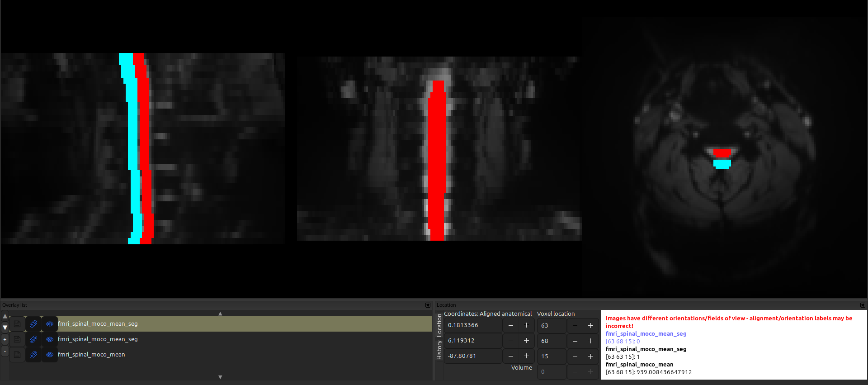
Task: Click the 0.1813366 X coordinate field
Action: [x=473, y=325]
